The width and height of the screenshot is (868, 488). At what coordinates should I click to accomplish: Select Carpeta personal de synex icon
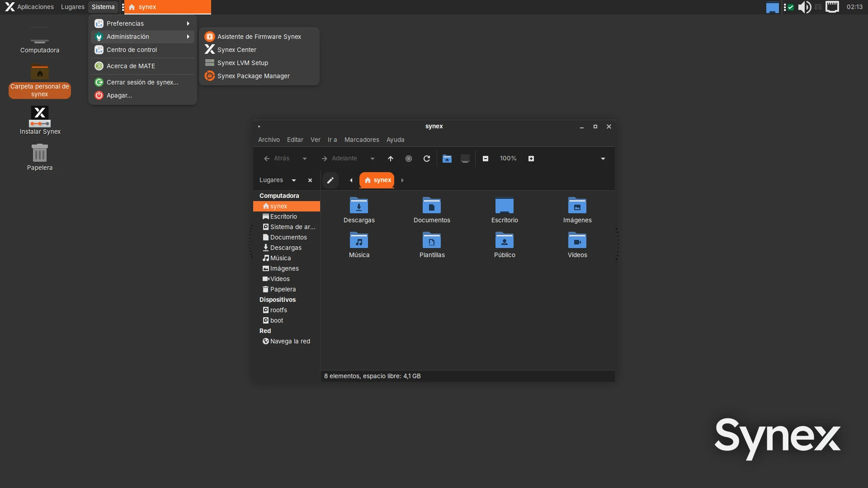click(40, 81)
